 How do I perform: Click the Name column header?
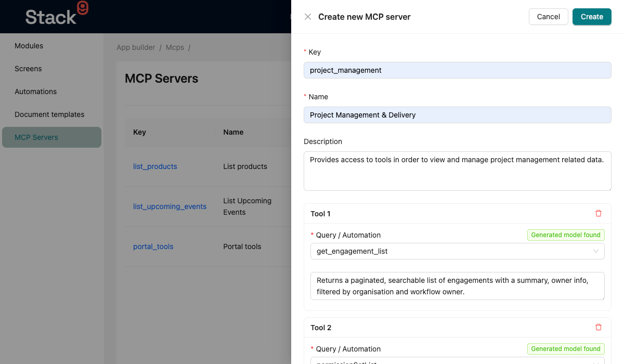pyautogui.click(x=253, y=132)
